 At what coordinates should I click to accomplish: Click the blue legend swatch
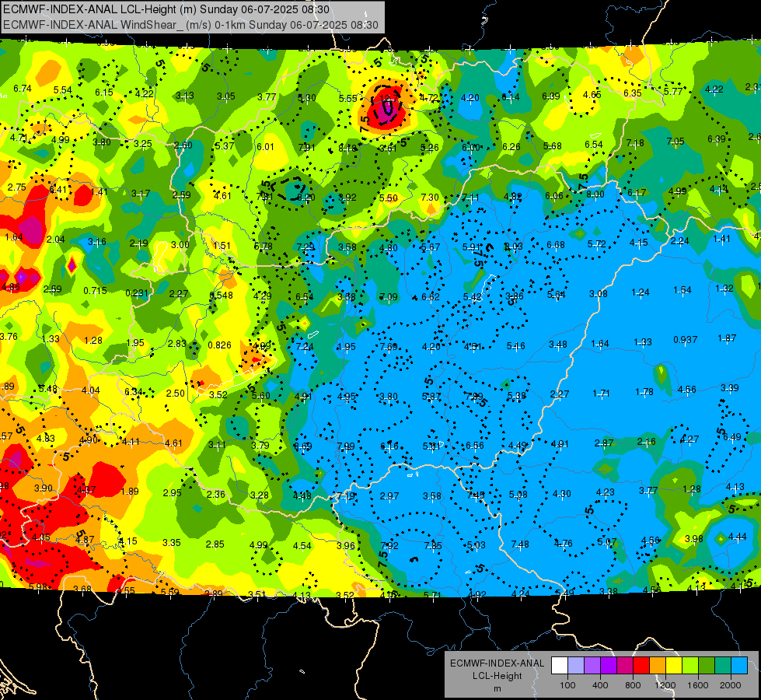tap(739, 666)
